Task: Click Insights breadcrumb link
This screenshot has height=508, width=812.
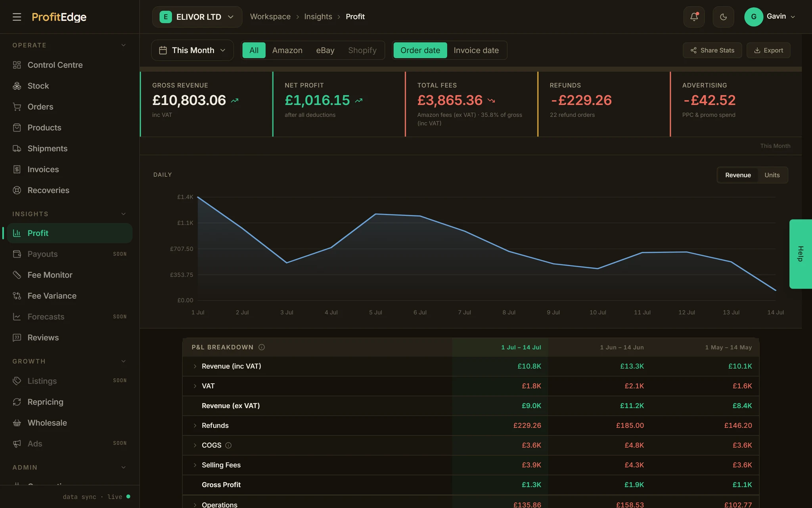Action: (318, 17)
